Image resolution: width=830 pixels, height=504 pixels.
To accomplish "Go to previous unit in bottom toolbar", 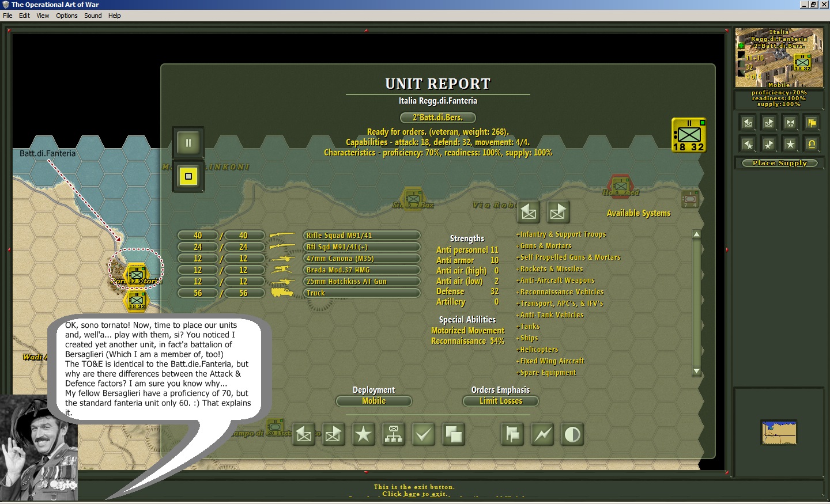I will (304, 435).
